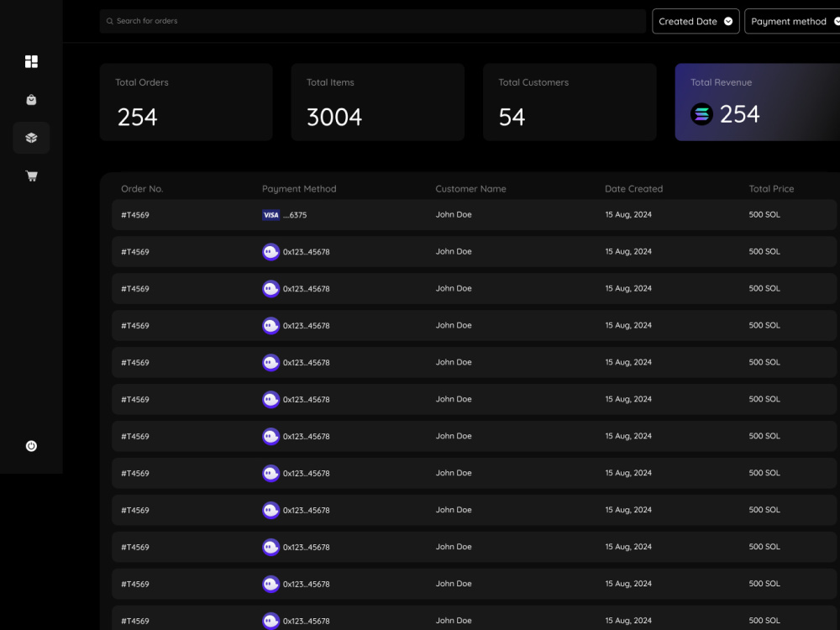The width and height of the screenshot is (840, 630).
Task: Click the 3004 total items value
Action: (334, 118)
